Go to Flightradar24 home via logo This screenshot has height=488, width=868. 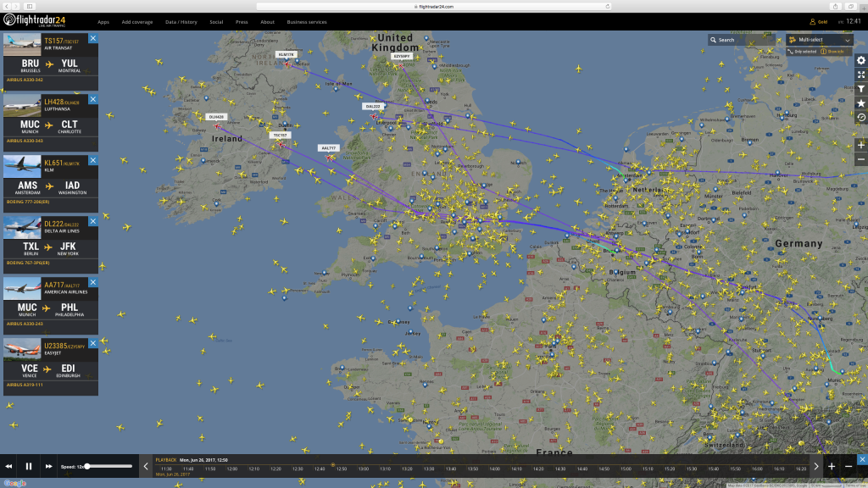point(34,20)
